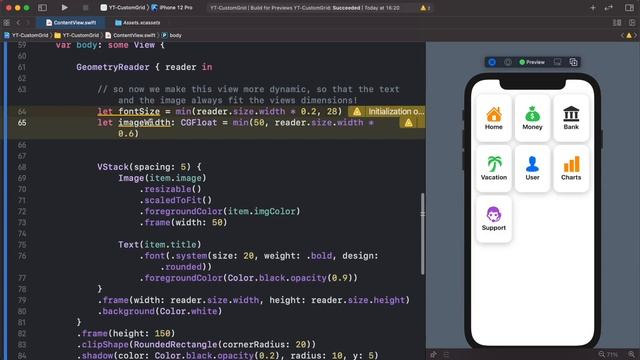The width and height of the screenshot is (640, 360).
Task: Click line number 76 in the gutter
Action: click(x=22, y=256)
